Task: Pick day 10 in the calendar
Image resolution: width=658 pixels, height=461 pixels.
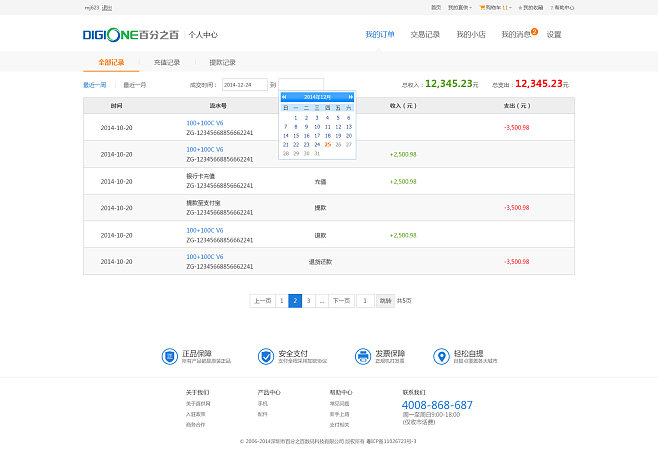Action: 317,127
